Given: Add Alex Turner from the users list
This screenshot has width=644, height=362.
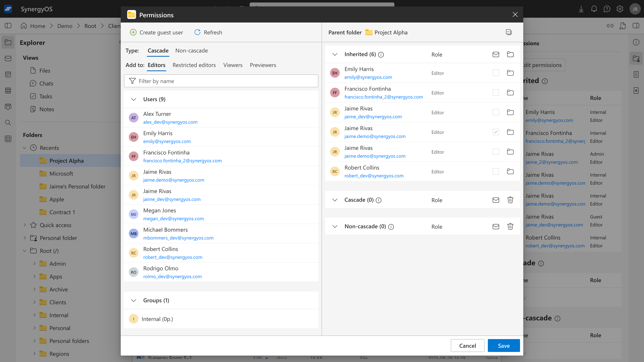Looking at the screenshot, I should point(221,118).
